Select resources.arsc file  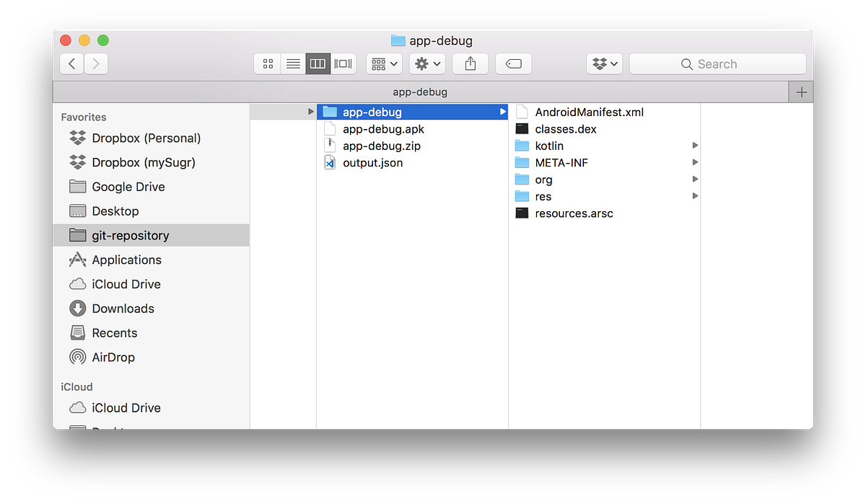pos(605,213)
